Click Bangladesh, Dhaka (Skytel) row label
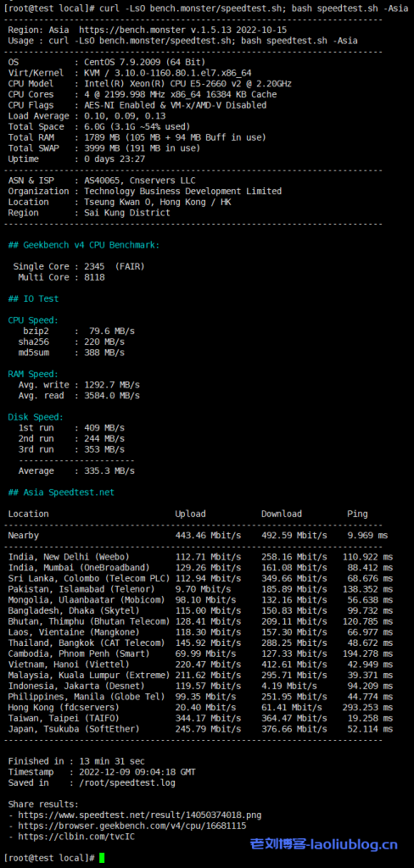The image size is (414, 868). 74,610
